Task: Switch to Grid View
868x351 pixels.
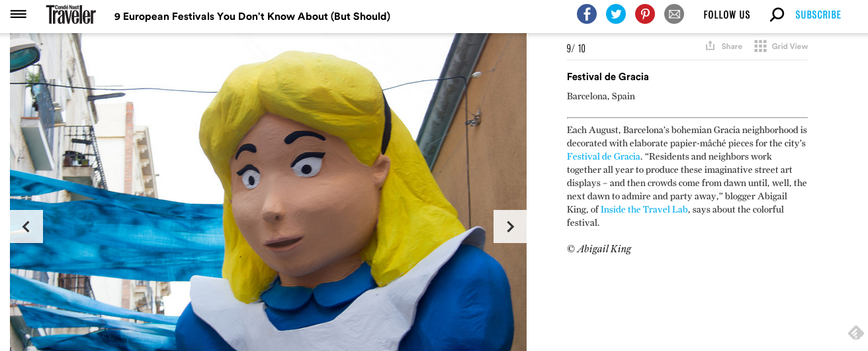Action: coord(781,46)
